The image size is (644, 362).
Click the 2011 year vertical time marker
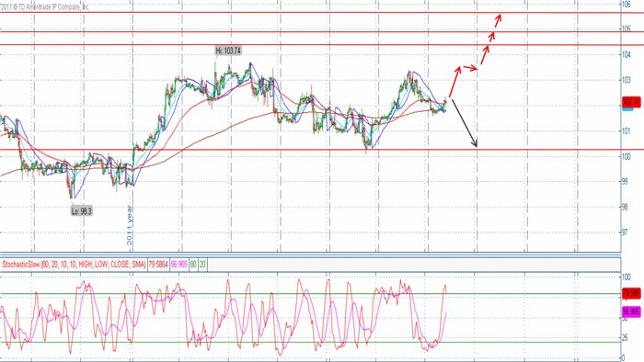coord(130,225)
